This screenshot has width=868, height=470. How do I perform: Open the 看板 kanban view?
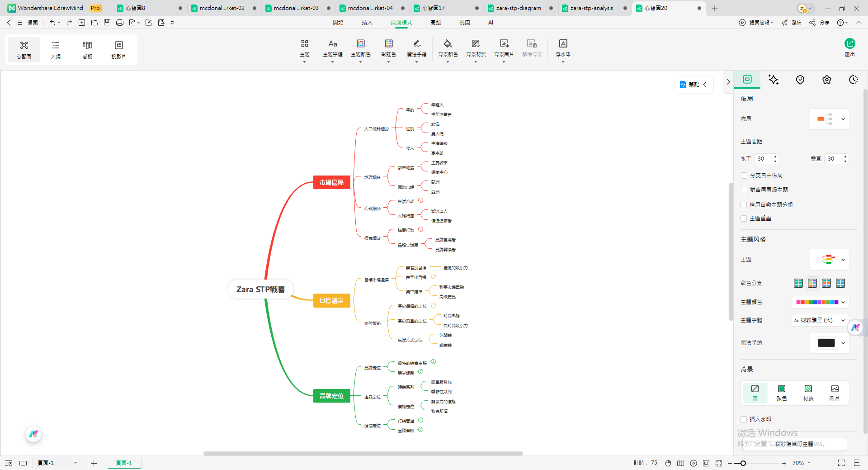(x=87, y=49)
